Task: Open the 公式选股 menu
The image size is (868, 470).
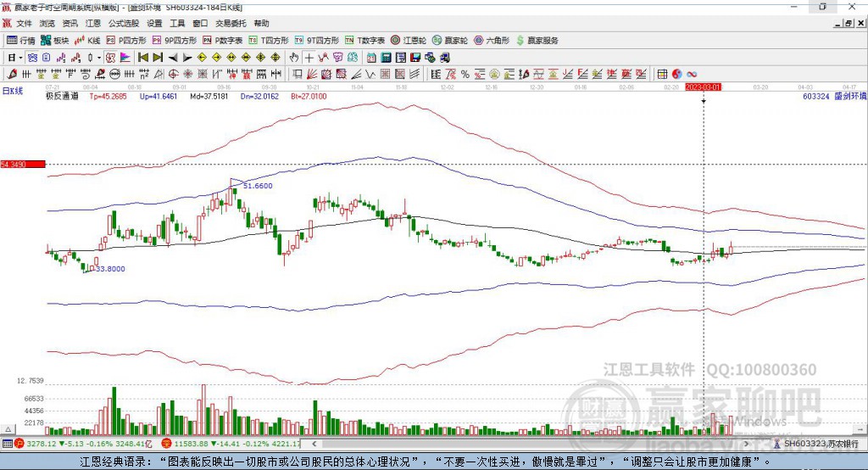Action: (124, 23)
